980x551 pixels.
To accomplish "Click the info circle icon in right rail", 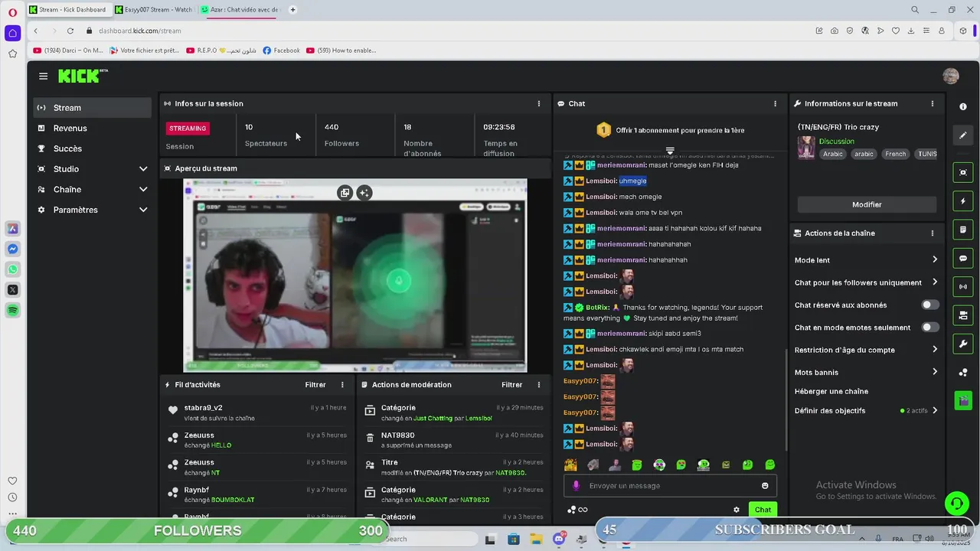I will 963,106.
